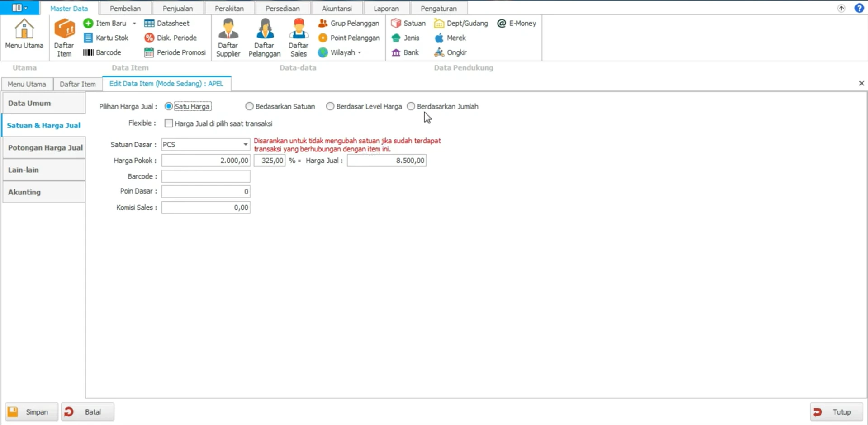The image size is (868, 425).
Task: Expand the Satuan Dasar dropdown
Action: tap(245, 145)
